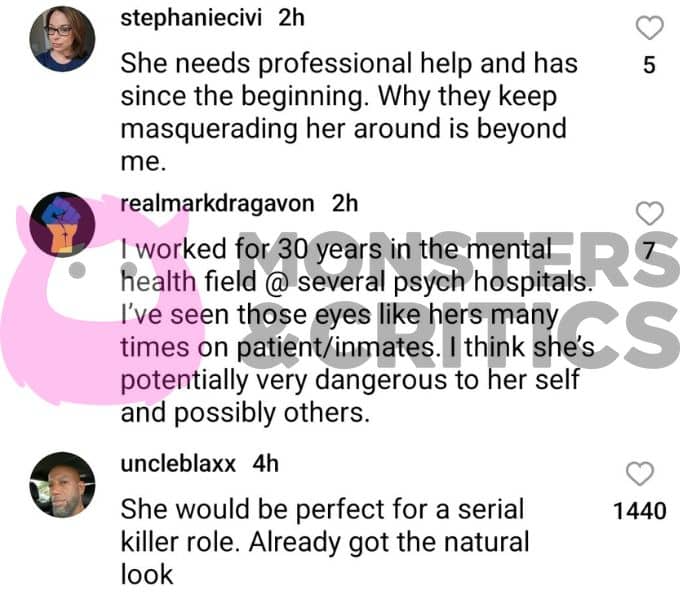Screen dimensions: 680x600
Task: Open the 1440 likes count list
Action: click(x=640, y=511)
